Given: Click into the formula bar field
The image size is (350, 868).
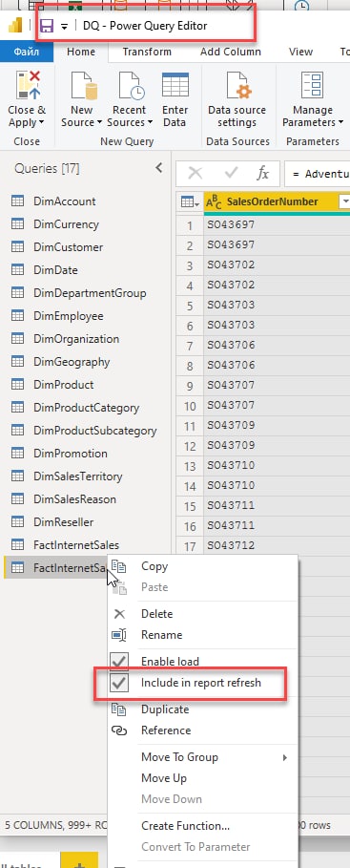Looking at the screenshot, I should coord(318,175).
